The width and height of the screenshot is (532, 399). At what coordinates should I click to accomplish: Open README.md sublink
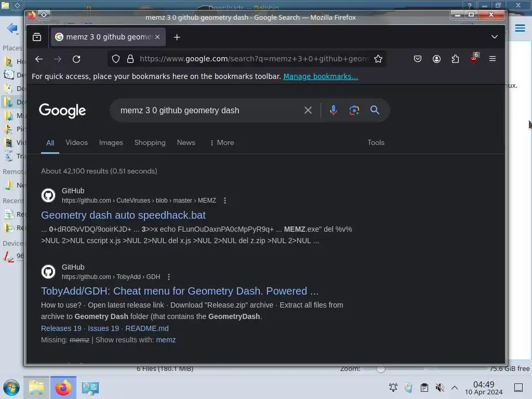[147, 328]
